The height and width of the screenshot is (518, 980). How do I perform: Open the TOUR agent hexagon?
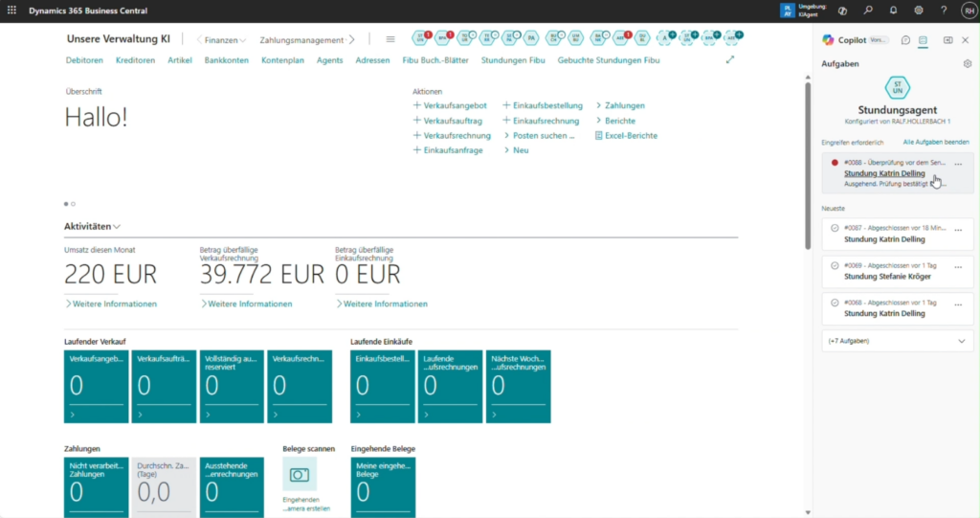tap(465, 38)
